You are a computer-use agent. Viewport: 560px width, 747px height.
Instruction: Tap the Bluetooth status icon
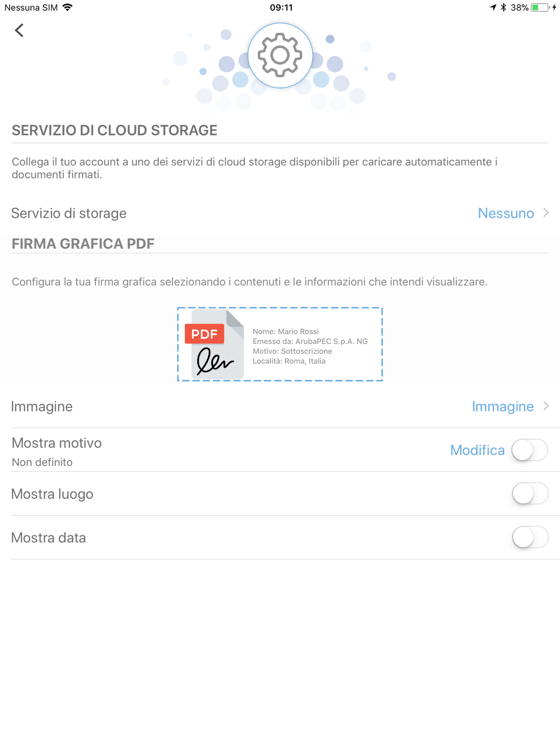click(503, 7)
